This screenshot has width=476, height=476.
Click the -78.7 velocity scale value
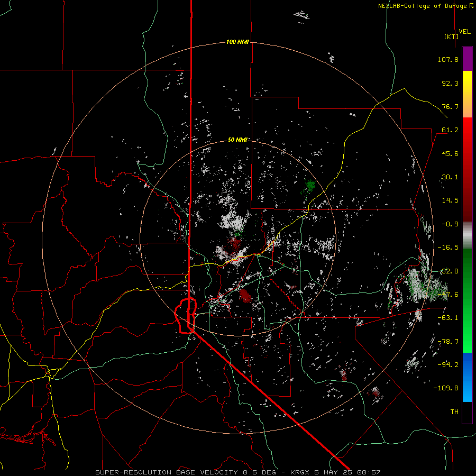[x=448, y=342]
